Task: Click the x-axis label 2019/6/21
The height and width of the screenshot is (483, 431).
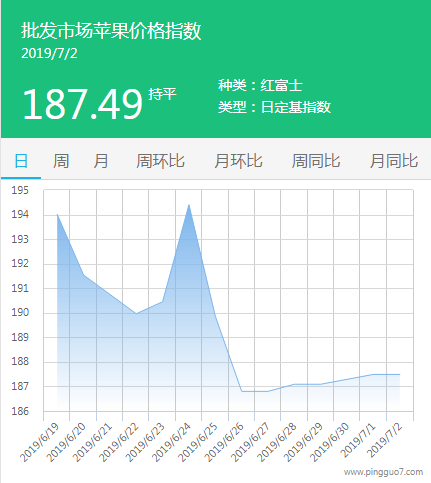Action: point(92,442)
